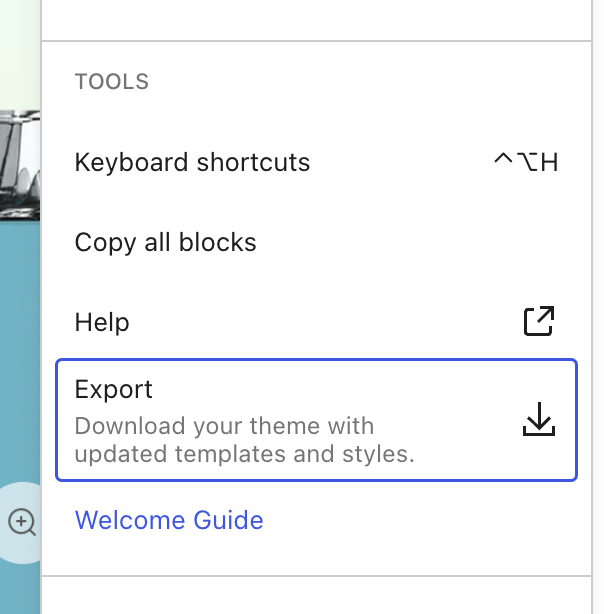The image size is (604, 614).
Task: Choose Export to download the theme
Action: tap(316, 420)
